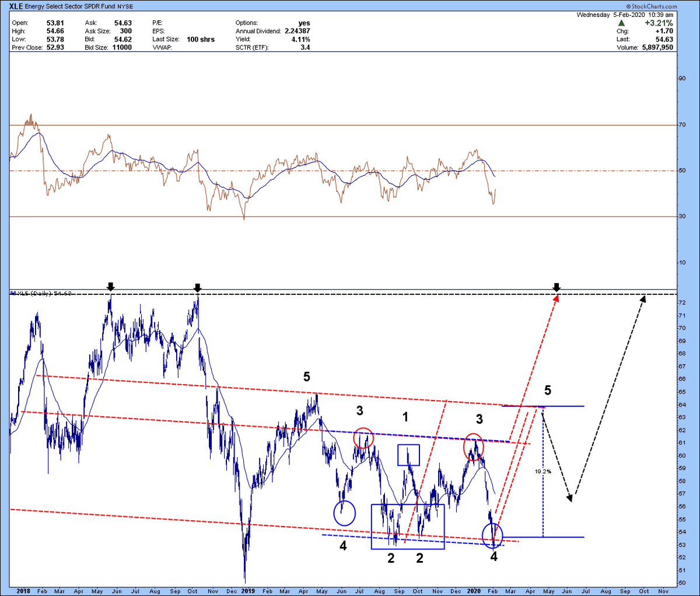Click the Bid price 54.62 in the quote header
Viewport: 700px width, 596px height.
(123, 40)
